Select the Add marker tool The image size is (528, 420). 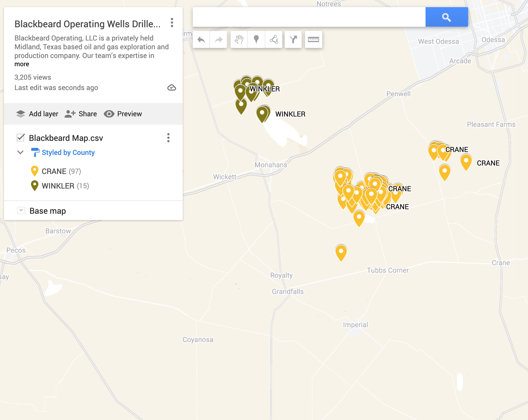point(256,40)
